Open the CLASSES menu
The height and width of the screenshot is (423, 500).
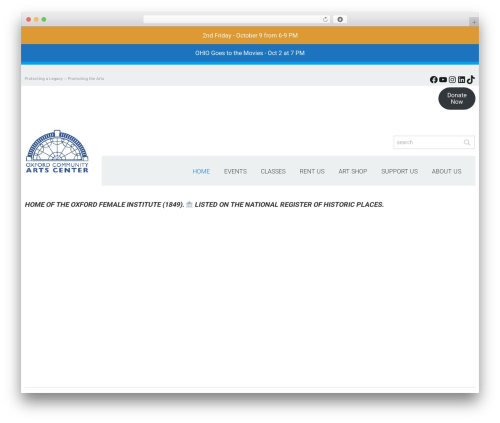point(273,171)
